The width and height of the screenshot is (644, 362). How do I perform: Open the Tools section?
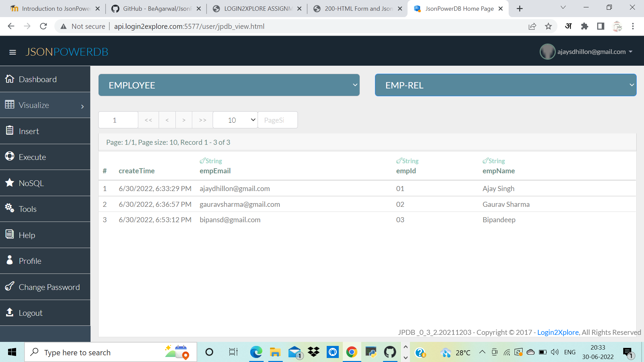(28, 208)
